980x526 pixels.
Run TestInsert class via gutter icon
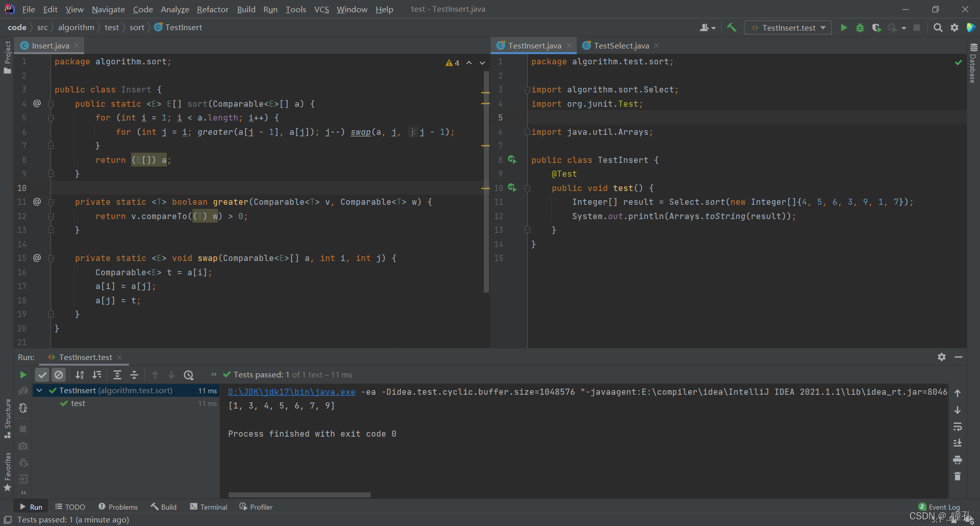click(512, 160)
